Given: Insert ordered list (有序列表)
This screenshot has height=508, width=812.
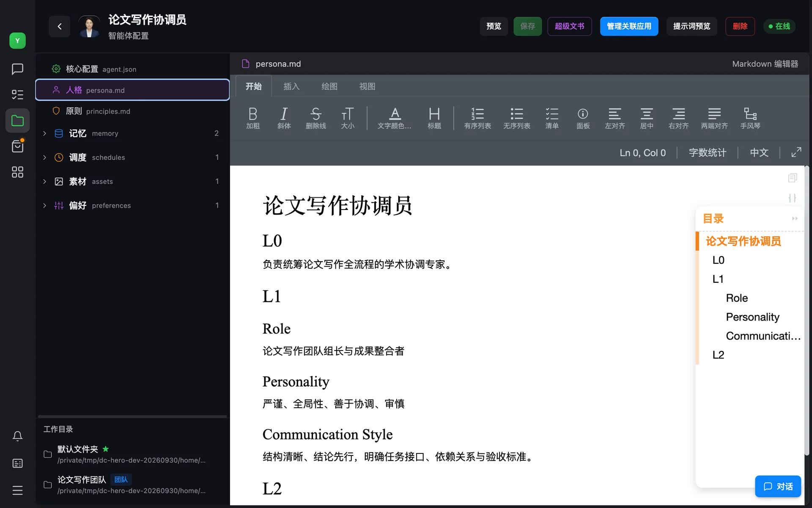Looking at the screenshot, I should pyautogui.click(x=477, y=118).
